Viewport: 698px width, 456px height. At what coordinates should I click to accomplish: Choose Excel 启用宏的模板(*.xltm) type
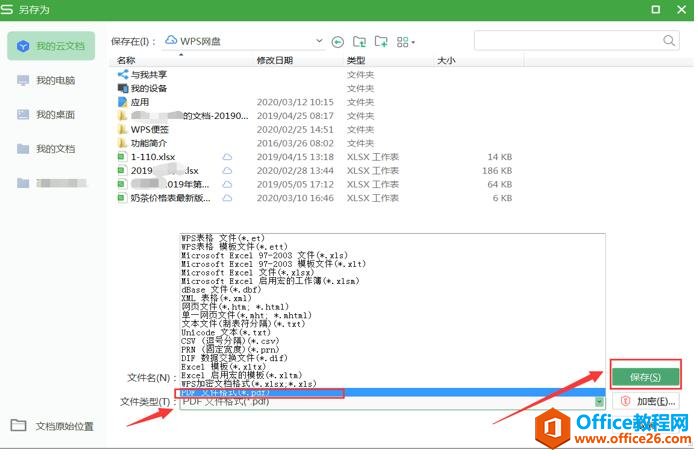[x=242, y=375]
